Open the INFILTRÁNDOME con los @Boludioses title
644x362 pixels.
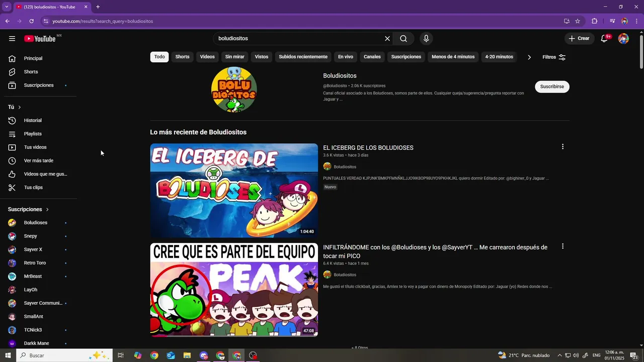point(435,251)
